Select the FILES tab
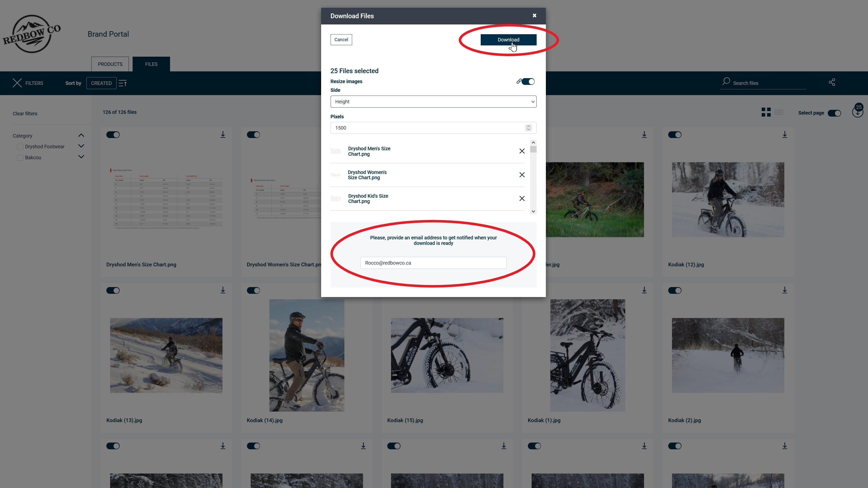Screen dimensions: 868x488 tap(151, 64)
